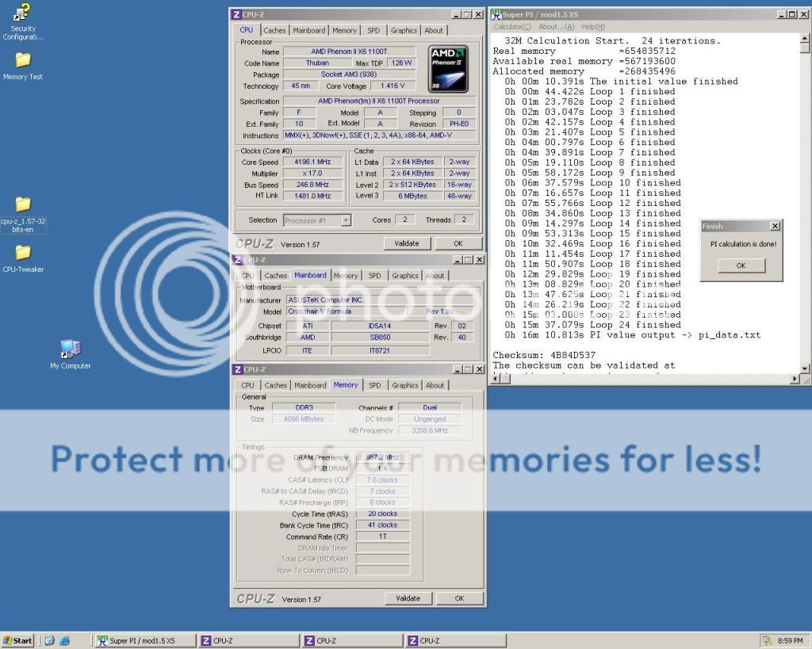Open the Graphics tab in Mainboard window

[x=404, y=276]
